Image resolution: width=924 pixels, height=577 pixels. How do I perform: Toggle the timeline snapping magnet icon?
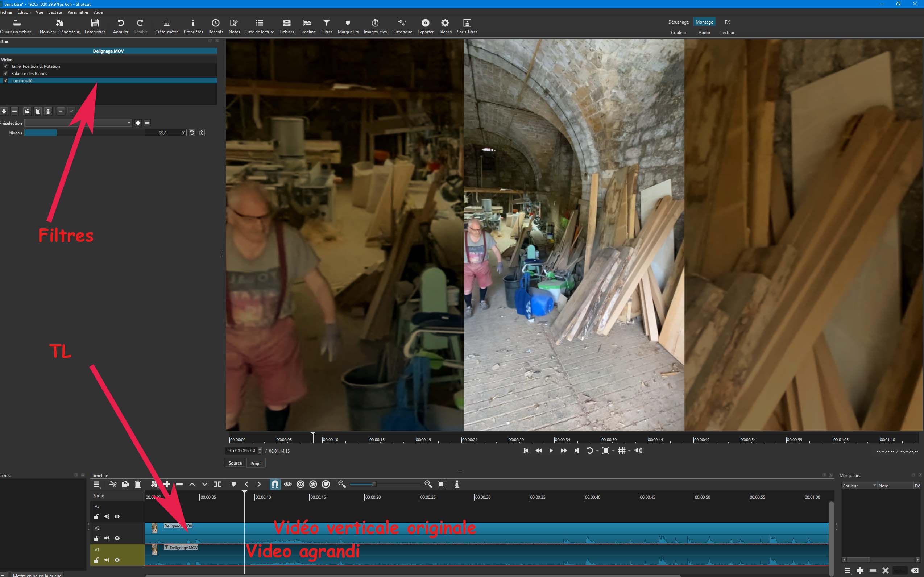pos(275,484)
